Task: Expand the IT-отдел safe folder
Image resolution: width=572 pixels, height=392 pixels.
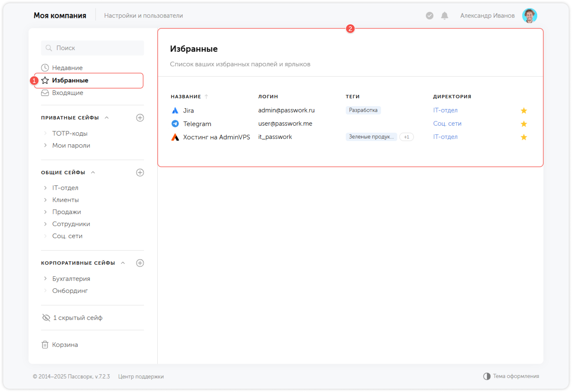Action: [x=45, y=188]
